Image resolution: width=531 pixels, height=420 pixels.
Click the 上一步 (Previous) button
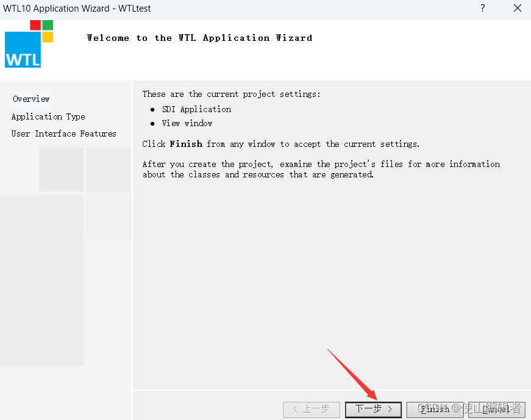pyautogui.click(x=312, y=409)
